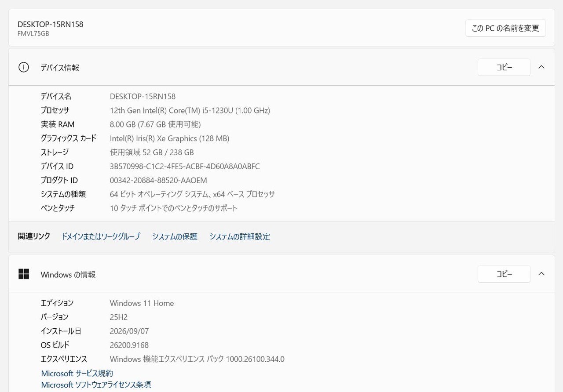Screen dimensions: 563x392
Task: Click the プロセッサ value text
Action: point(190,110)
